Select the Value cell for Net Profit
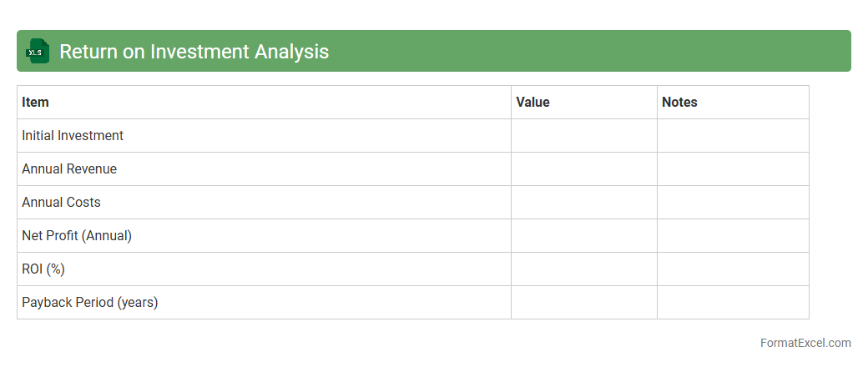The height and width of the screenshot is (367, 868). (583, 235)
